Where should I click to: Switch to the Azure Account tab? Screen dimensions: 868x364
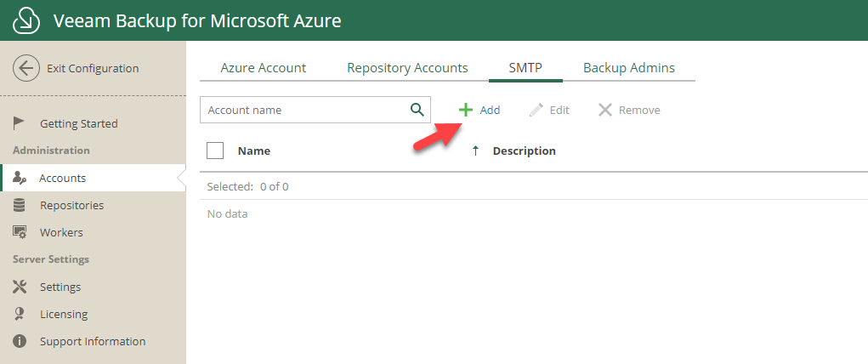click(263, 68)
